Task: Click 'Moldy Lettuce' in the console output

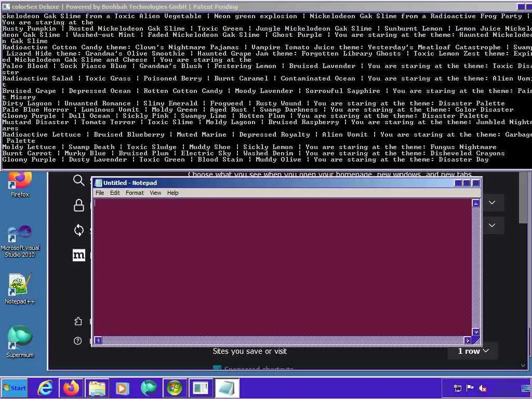Action: tap(29, 147)
